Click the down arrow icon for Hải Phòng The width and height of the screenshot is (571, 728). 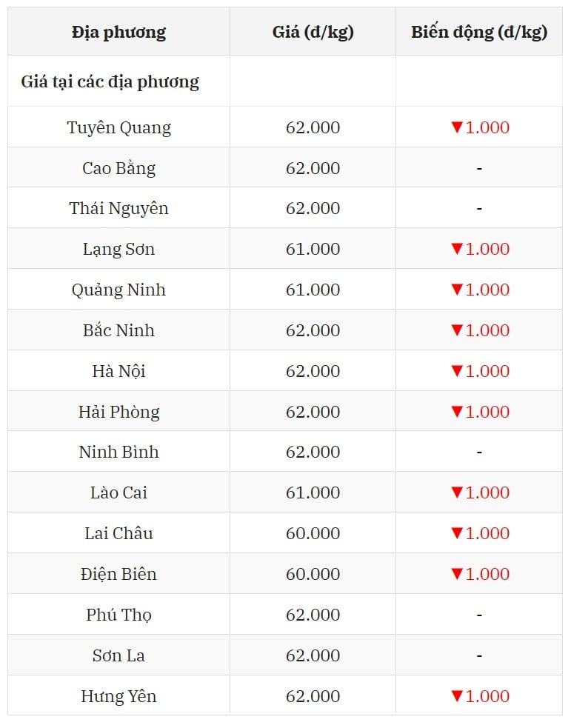pyautogui.click(x=457, y=412)
